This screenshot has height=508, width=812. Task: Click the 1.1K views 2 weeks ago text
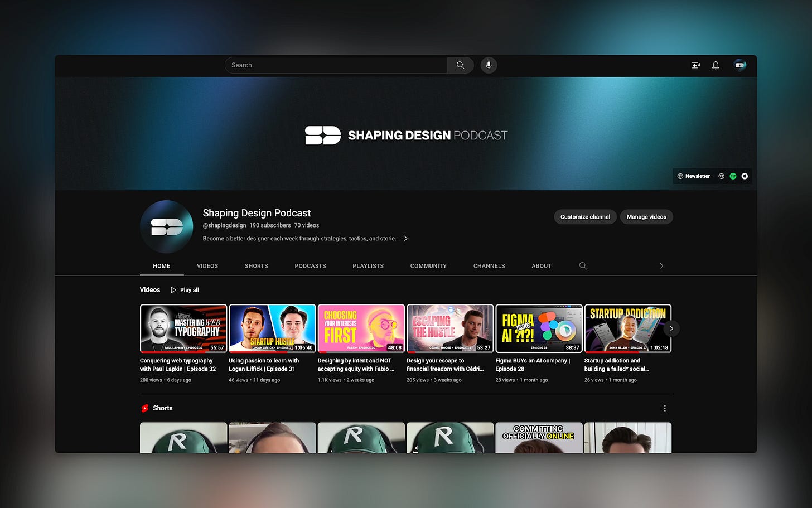346,380
